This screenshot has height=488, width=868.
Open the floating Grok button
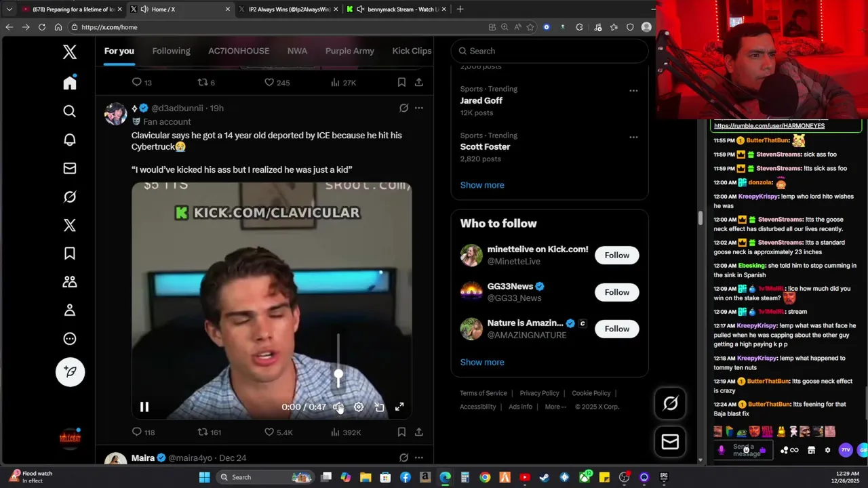[x=670, y=404]
